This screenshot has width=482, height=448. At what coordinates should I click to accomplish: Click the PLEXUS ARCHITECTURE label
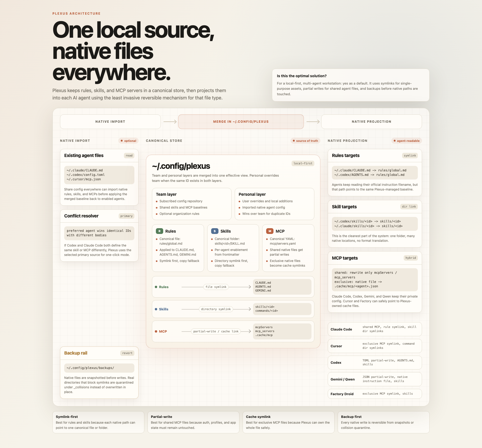coord(76,14)
